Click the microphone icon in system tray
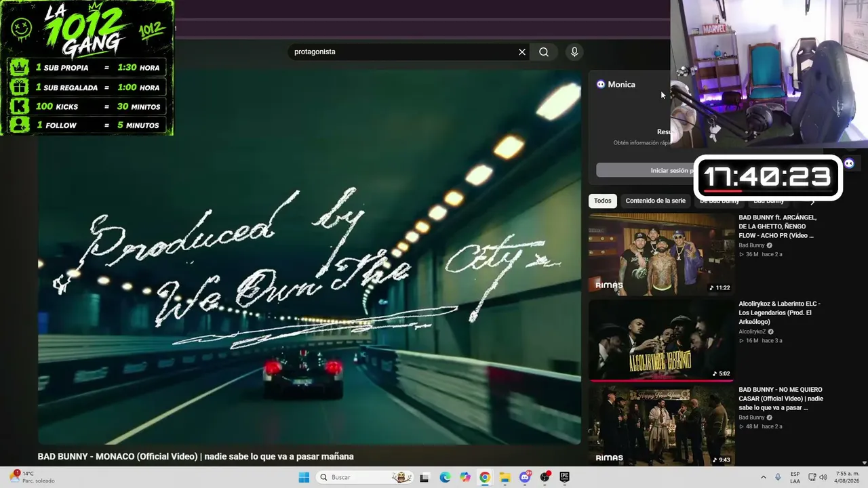Viewport: 868px width, 488px height. tap(778, 477)
